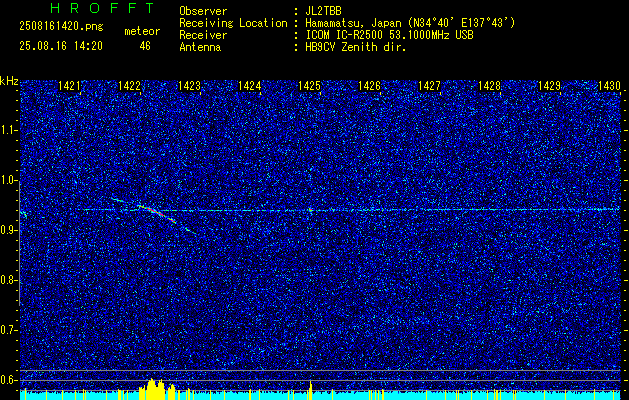Click time marker 1427
This screenshot has height=400, width=629.
point(429,85)
